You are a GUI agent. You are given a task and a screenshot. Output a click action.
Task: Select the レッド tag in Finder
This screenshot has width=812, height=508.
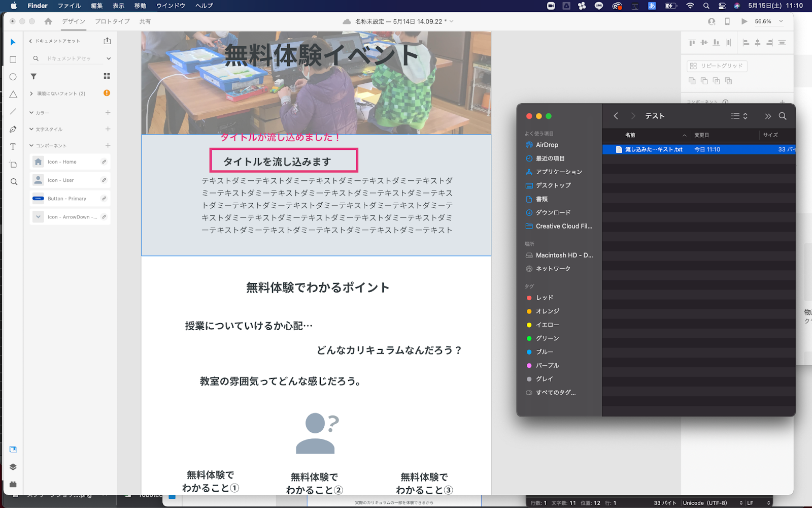pos(544,298)
